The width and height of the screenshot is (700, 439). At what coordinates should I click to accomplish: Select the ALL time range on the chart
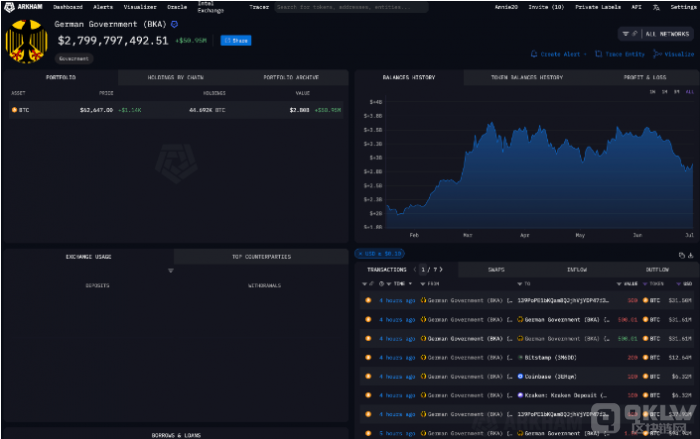pyautogui.click(x=690, y=92)
